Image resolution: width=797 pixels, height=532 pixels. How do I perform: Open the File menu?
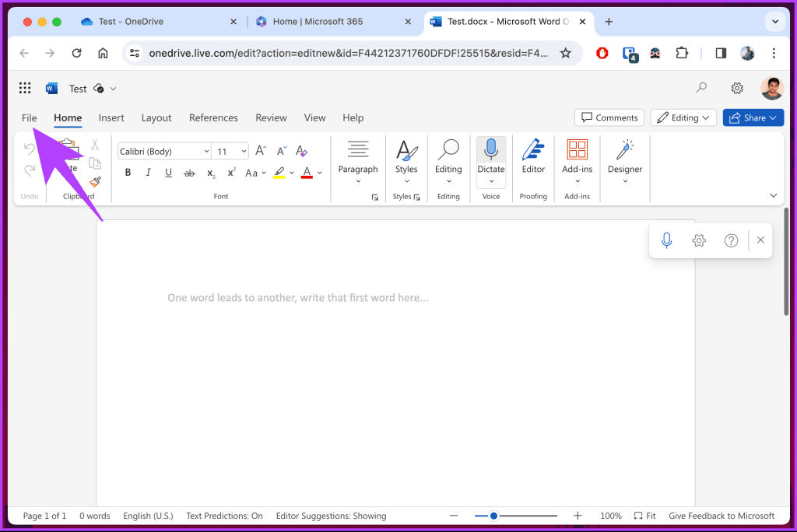click(29, 117)
